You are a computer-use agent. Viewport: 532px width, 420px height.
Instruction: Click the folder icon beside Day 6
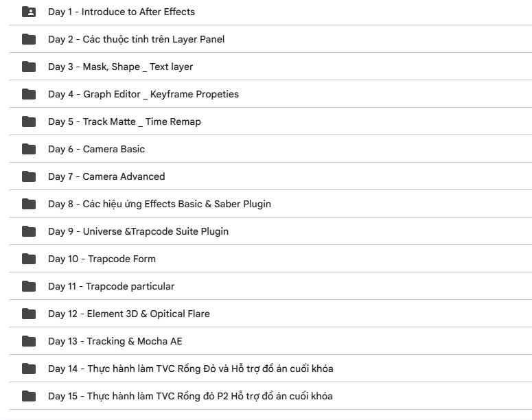coord(29,149)
